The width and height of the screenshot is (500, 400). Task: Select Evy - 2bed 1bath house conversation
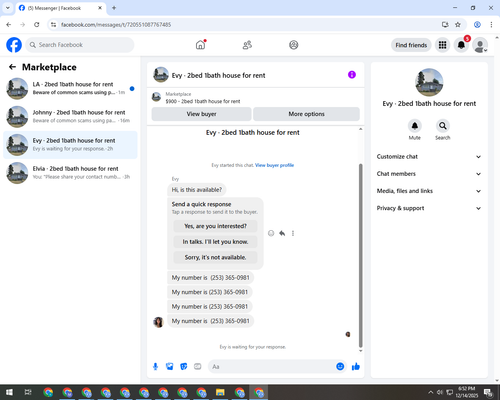70,145
